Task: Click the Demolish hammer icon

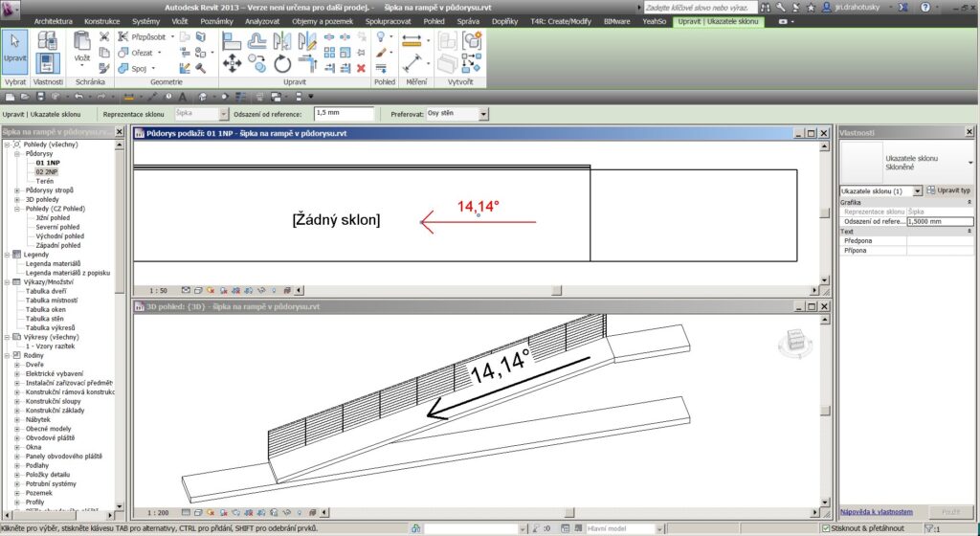Action: 201,68
